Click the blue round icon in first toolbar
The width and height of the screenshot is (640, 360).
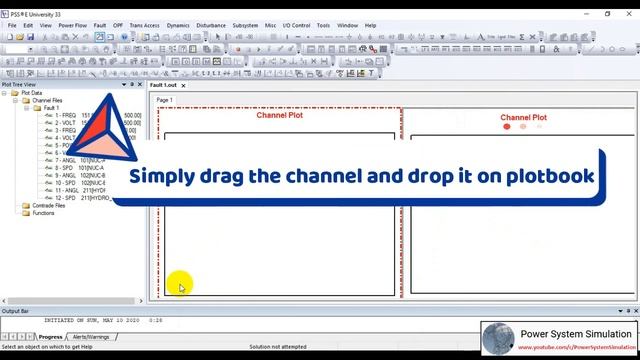coord(124,37)
